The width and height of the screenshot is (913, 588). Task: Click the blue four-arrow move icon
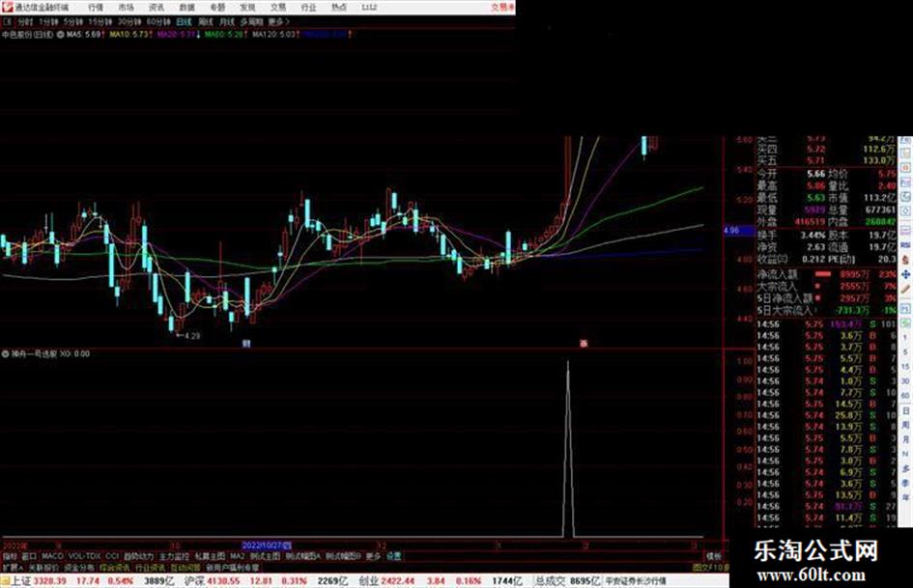[x=905, y=274]
